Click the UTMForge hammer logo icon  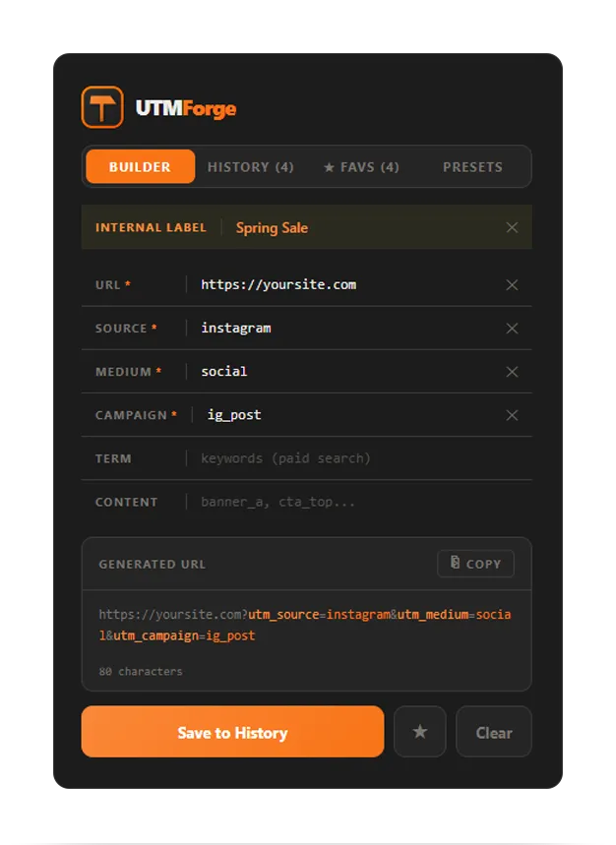tap(102, 107)
